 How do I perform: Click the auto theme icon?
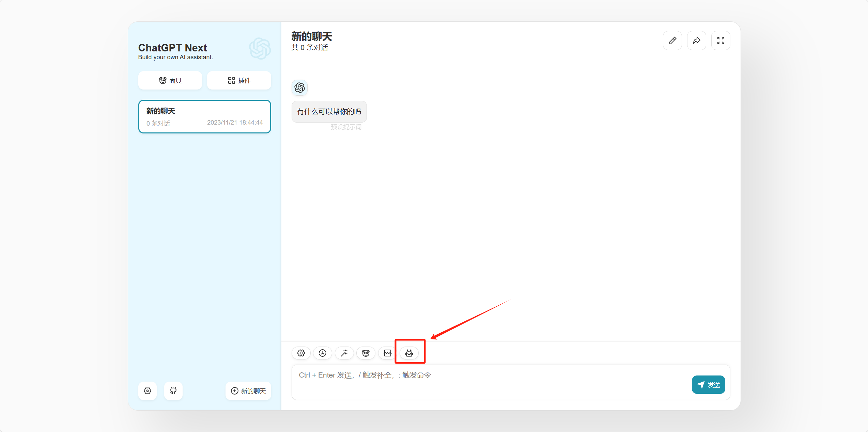coord(323,353)
